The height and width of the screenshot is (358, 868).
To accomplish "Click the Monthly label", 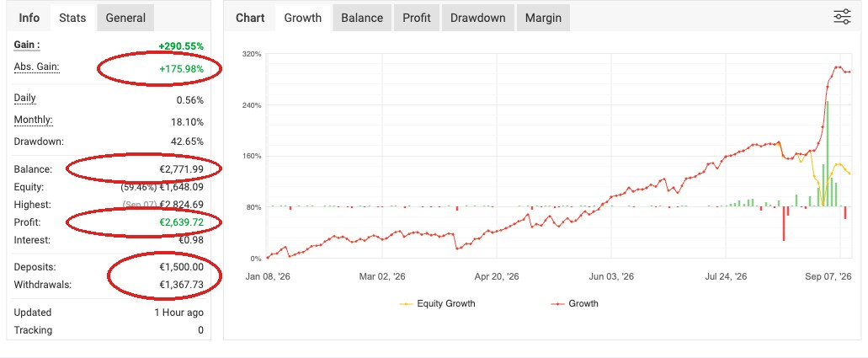I will pos(34,120).
